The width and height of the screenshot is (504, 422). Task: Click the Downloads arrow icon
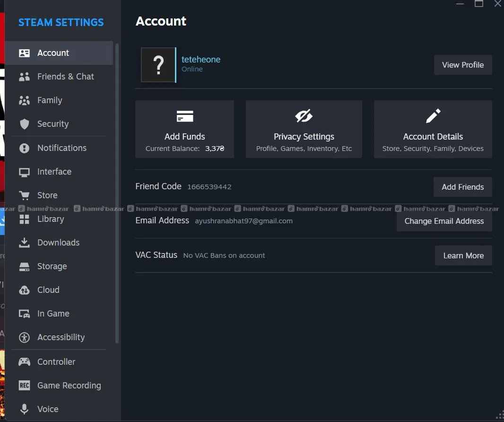tap(24, 243)
